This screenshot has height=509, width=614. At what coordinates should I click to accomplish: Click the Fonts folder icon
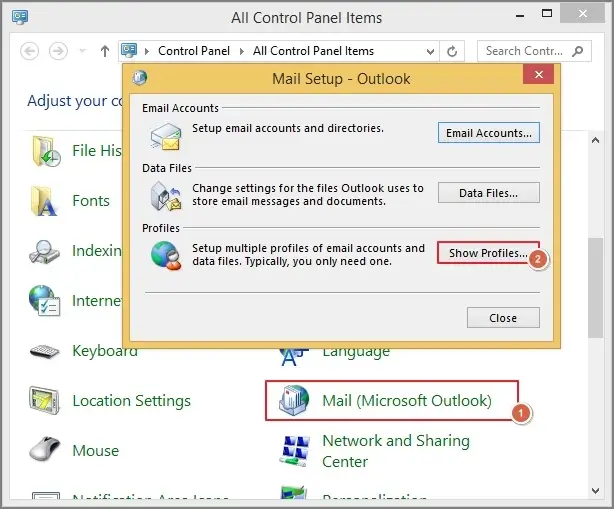[45, 201]
